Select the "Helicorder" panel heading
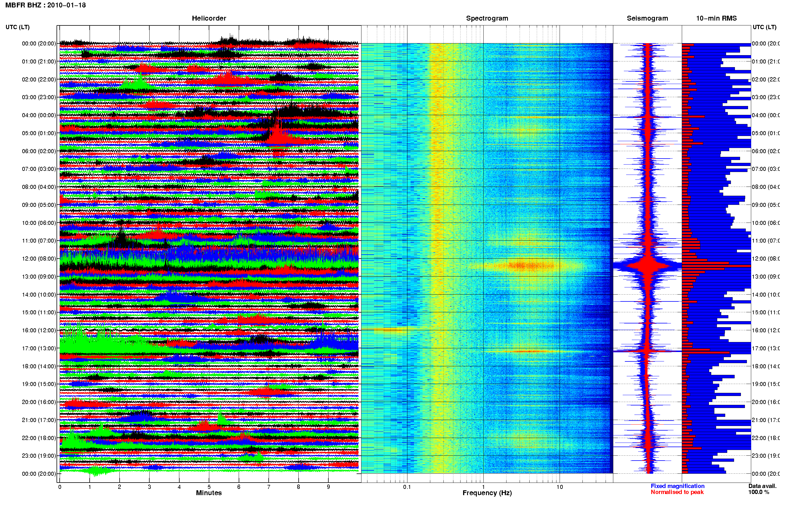The image size is (812, 508). pyautogui.click(x=209, y=18)
